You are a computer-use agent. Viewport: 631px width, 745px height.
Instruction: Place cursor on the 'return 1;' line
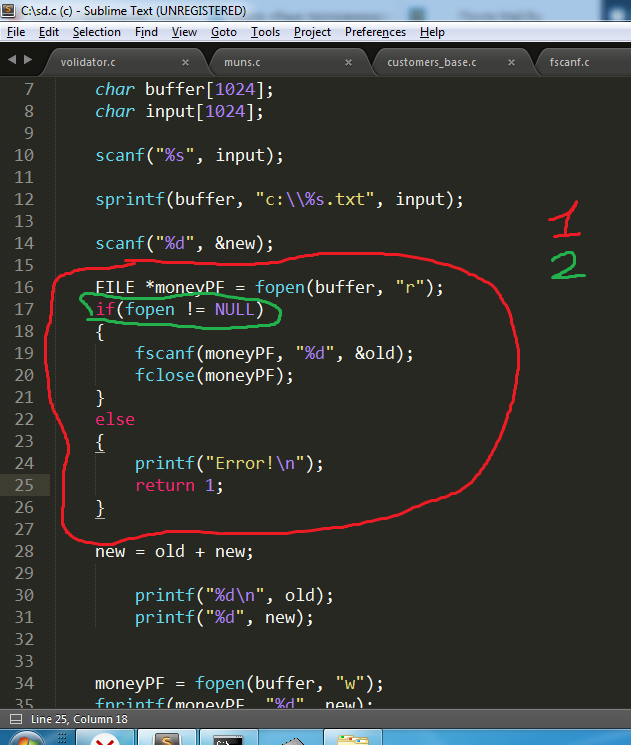coord(180,486)
